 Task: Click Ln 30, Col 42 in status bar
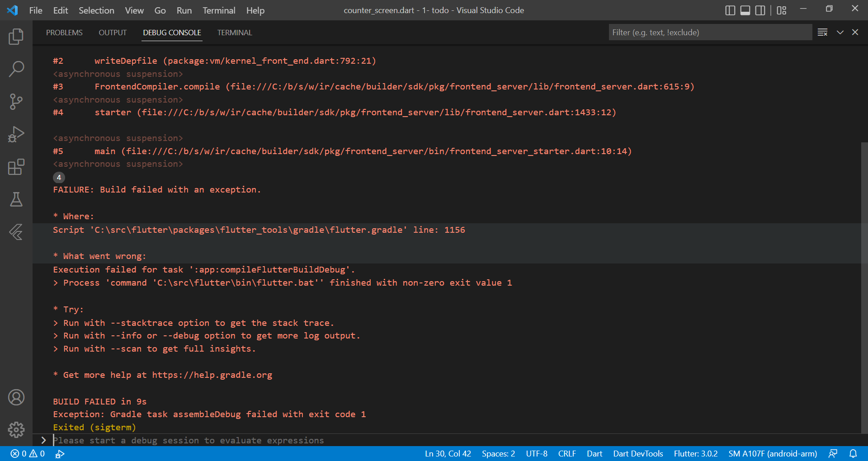point(448,454)
